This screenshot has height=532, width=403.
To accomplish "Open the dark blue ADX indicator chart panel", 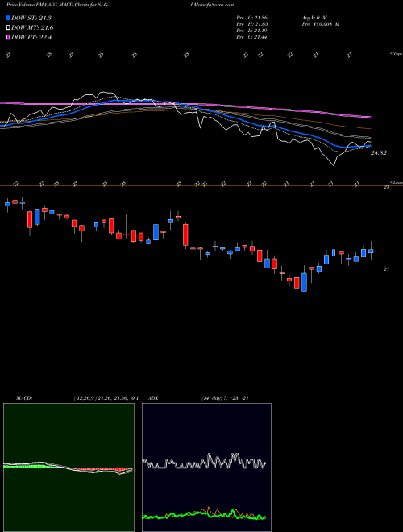I will coord(206,468).
